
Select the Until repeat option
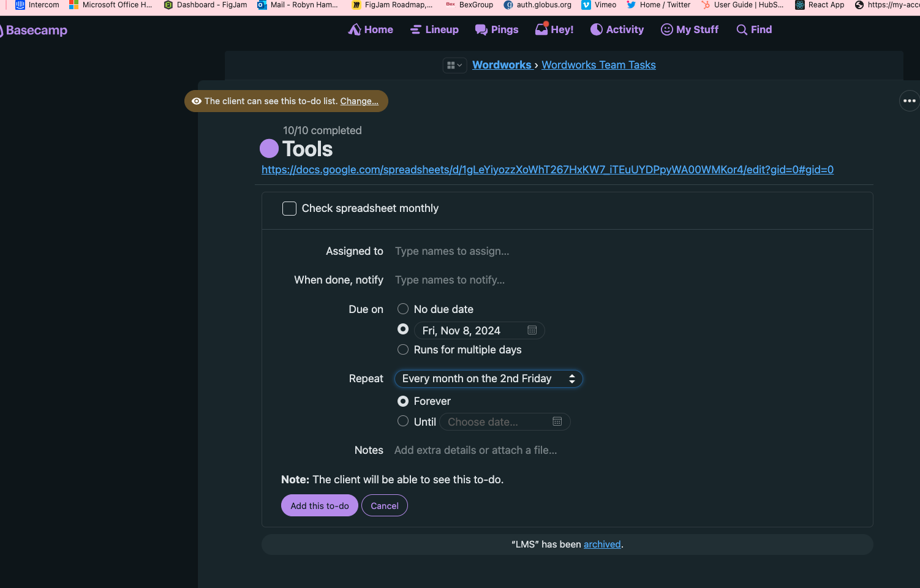[403, 421]
